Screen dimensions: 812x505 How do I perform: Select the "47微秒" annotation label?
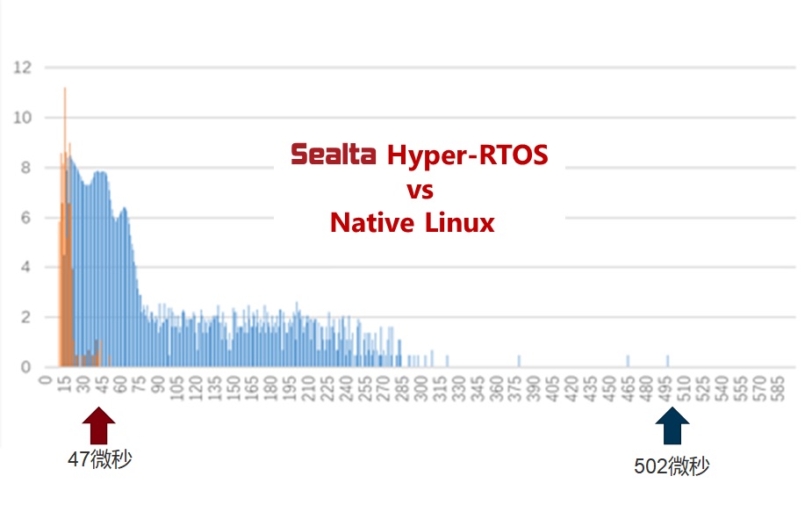tap(100, 459)
